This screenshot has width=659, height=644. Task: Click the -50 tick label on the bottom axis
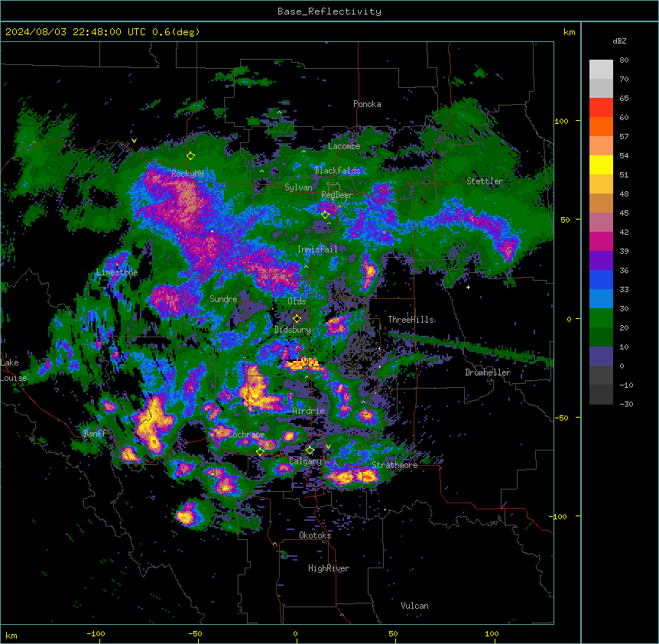pos(195,634)
